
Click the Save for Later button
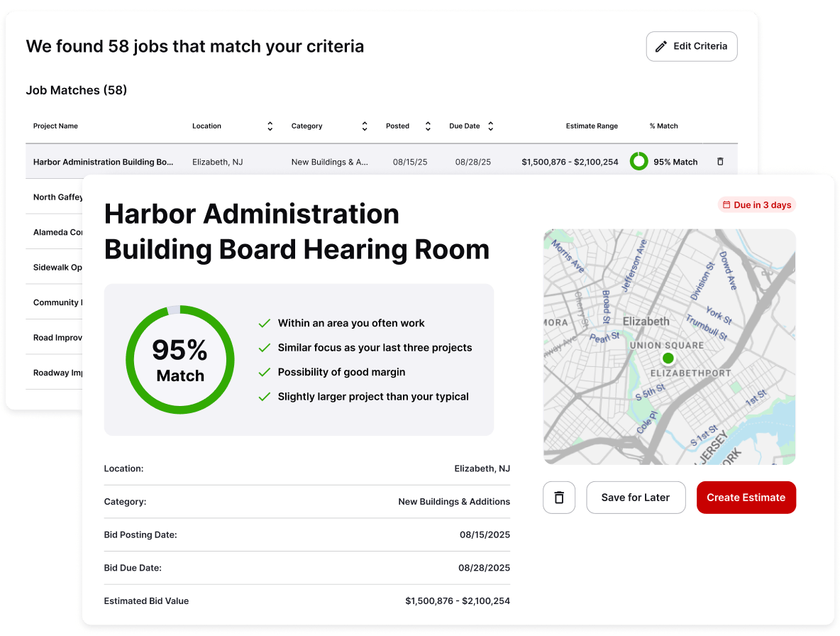635,498
